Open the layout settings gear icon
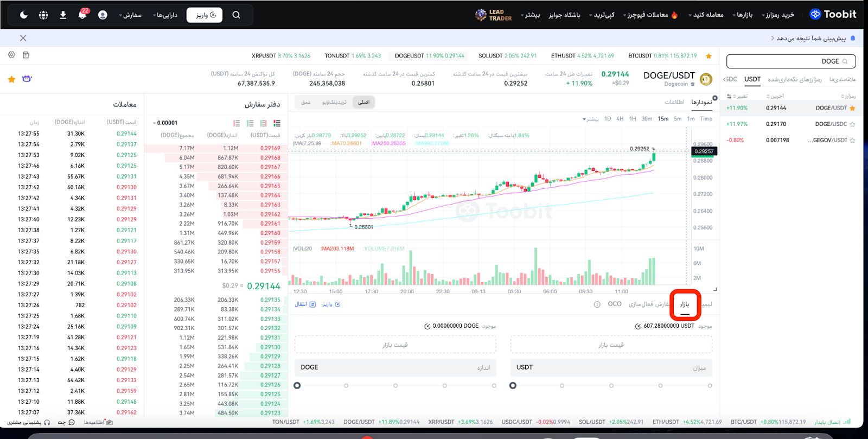The image size is (868, 439). pyautogui.click(x=11, y=55)
